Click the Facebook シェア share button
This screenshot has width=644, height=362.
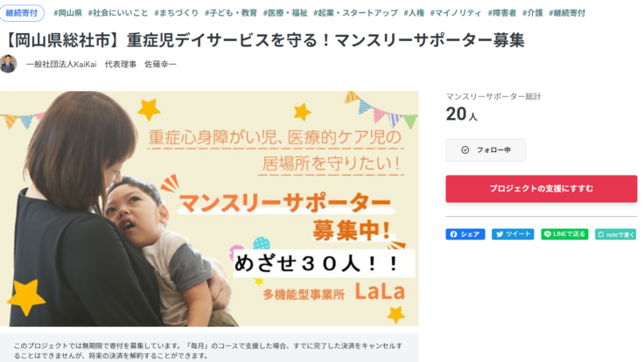465,234
